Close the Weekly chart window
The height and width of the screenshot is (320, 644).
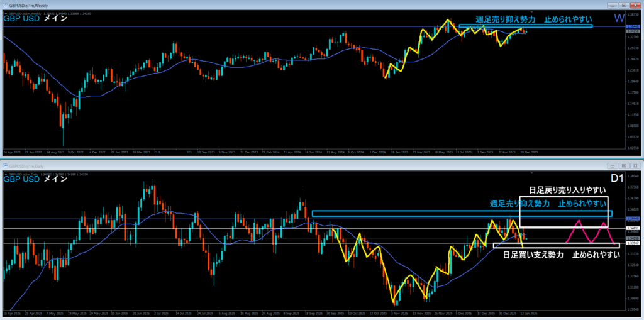634,5
